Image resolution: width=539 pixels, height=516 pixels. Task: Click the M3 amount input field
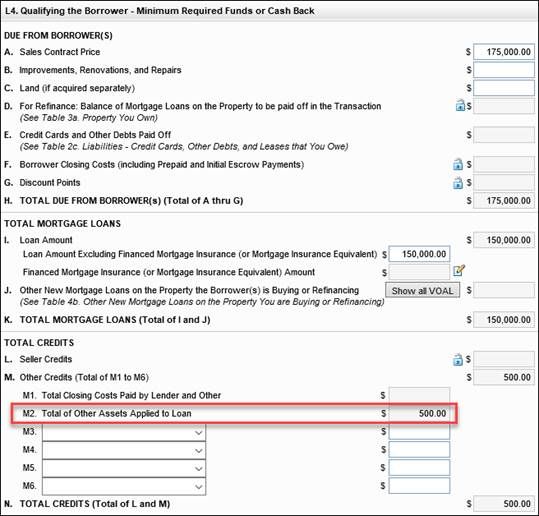[x=419, y=432]
